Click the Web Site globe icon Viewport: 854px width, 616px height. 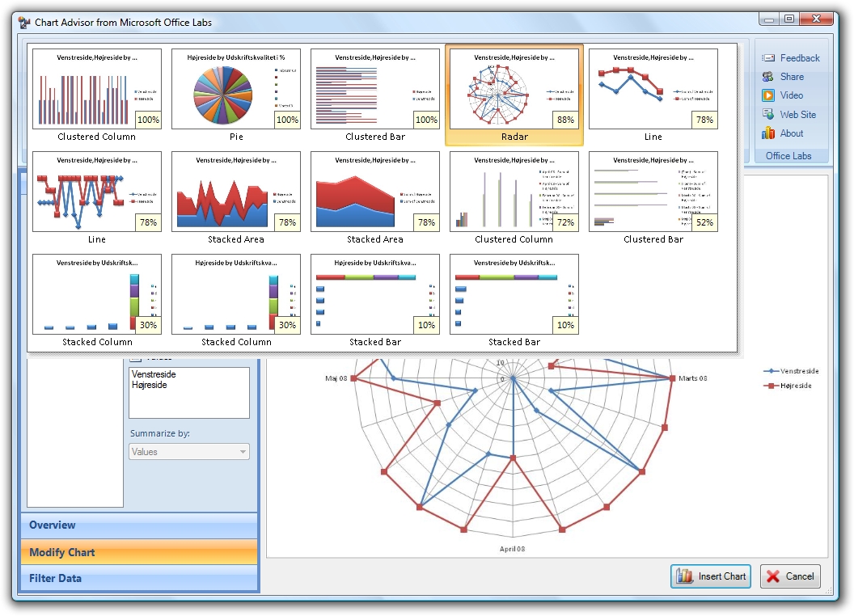click(768, 114)
